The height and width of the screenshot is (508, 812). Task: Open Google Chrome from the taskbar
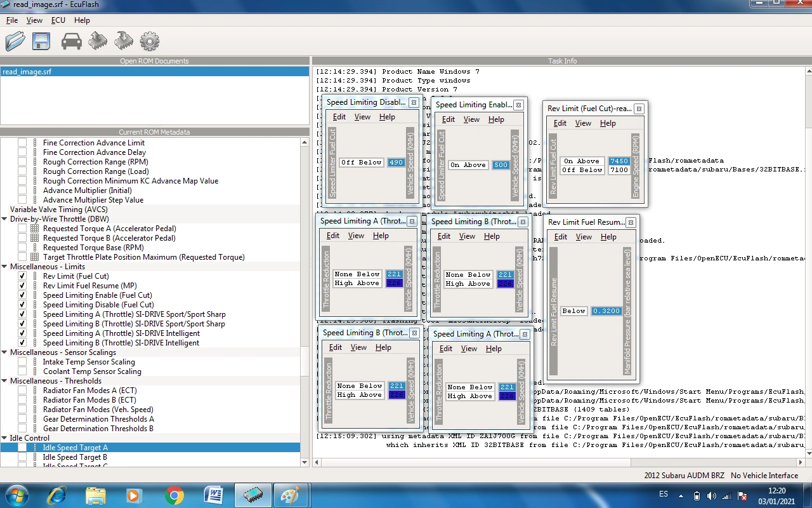(174, 495)
